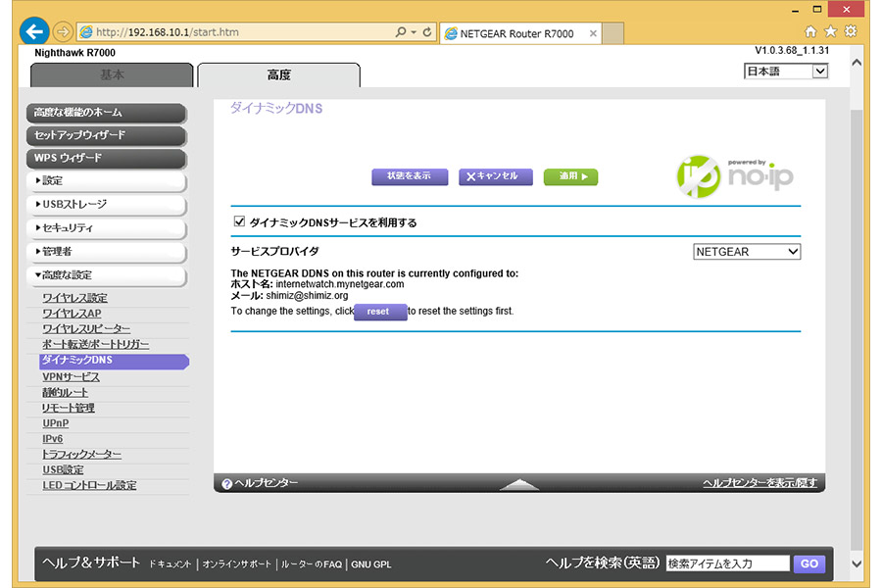882x588 pixels.
Task: Click the reset button
Action: pos(379,312)
